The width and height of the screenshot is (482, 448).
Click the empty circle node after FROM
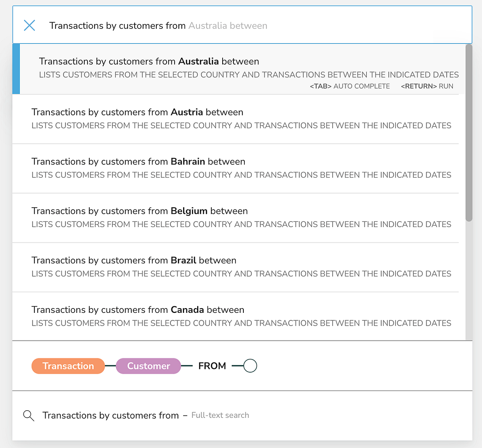point(250,366)
